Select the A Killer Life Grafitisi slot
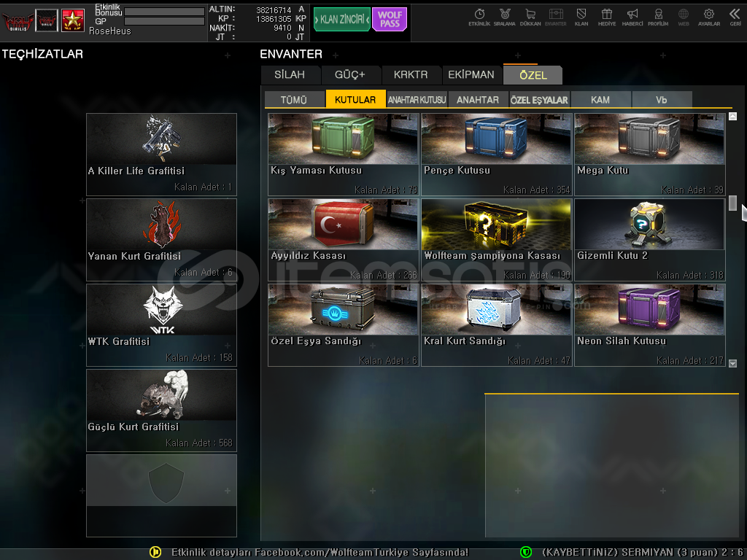Screen dimensions: 747x560 click(x=161, y=155)
